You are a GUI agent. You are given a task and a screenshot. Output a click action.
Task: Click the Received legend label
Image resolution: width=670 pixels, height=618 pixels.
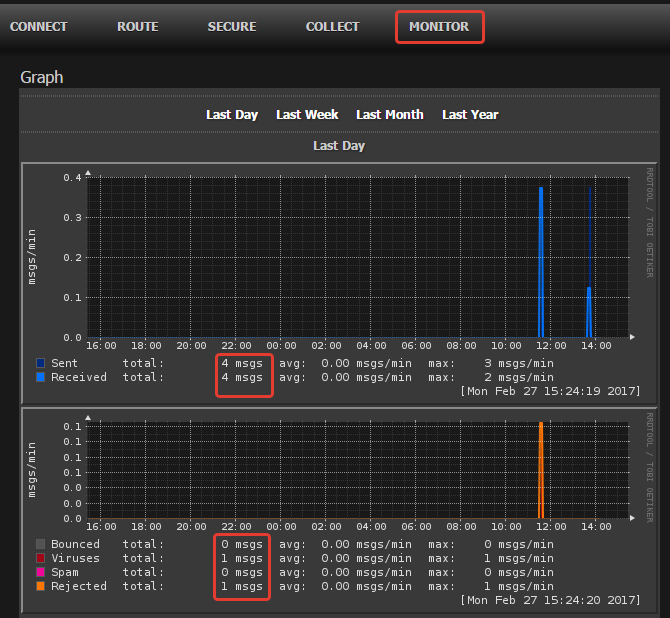coord(79,377)
